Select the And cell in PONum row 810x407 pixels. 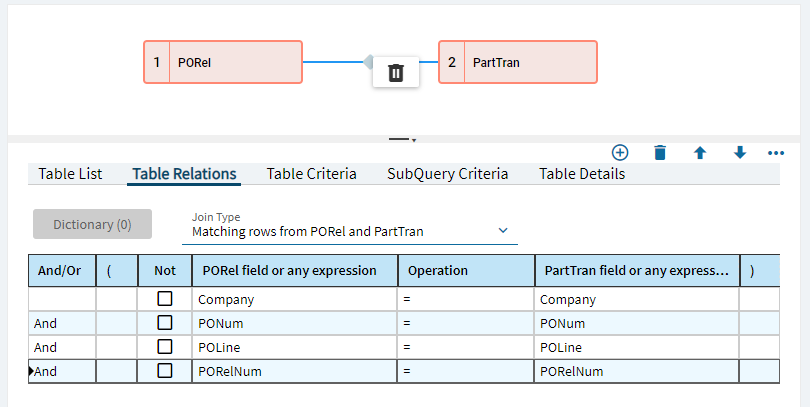pyautogui.click(x=62, y=323)
